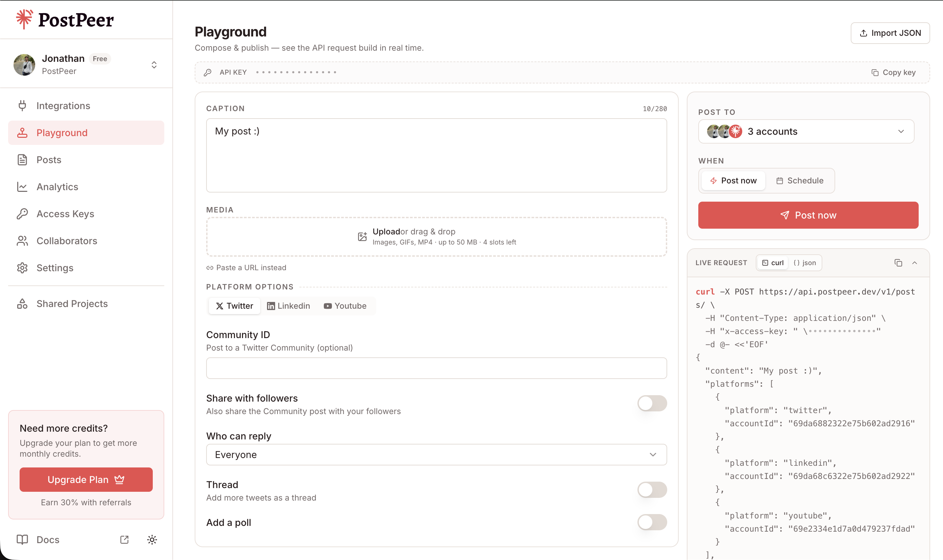This screenshot has width=943, height=560.
Task: Click the media upload image icon
Action: 362,237
